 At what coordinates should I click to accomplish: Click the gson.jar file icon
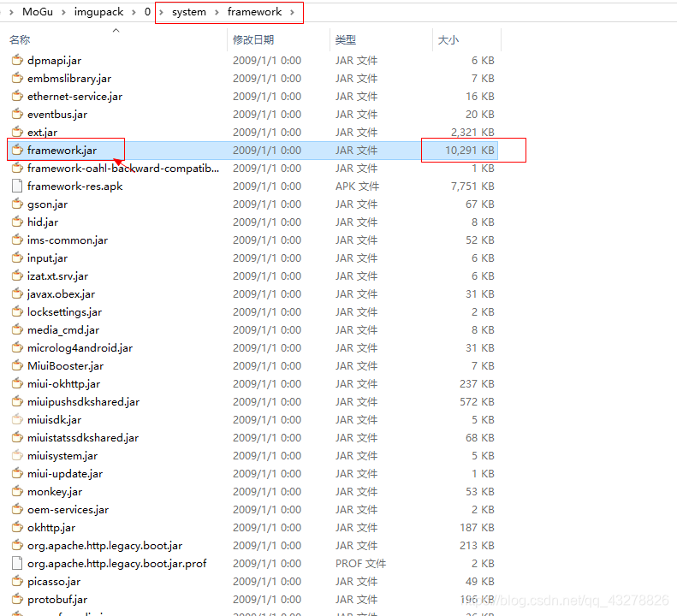click(x=17, y=204)
